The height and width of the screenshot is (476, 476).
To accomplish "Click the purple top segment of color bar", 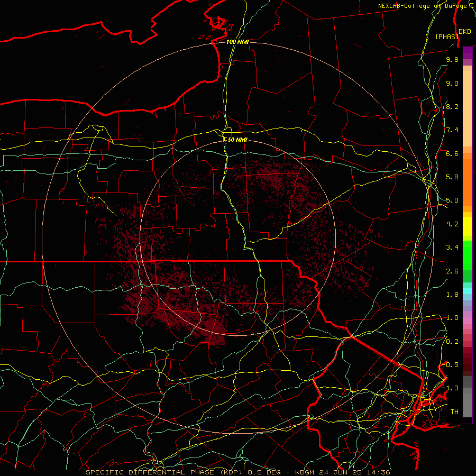I will tap(467, 53).
